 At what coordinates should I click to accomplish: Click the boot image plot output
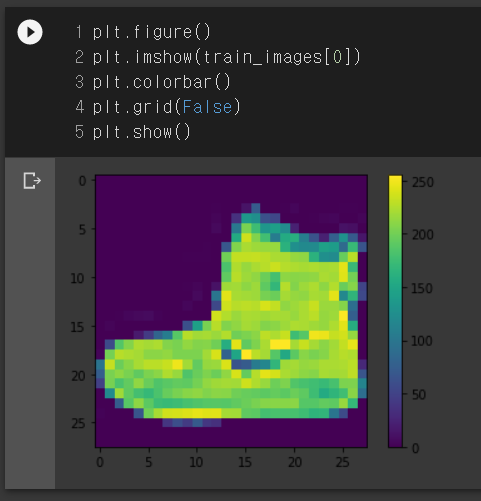coord(231,311)
